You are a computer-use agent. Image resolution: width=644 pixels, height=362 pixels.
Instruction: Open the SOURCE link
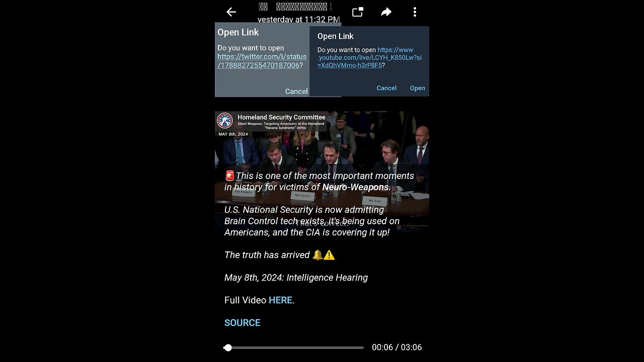click(x=243, y=323)
